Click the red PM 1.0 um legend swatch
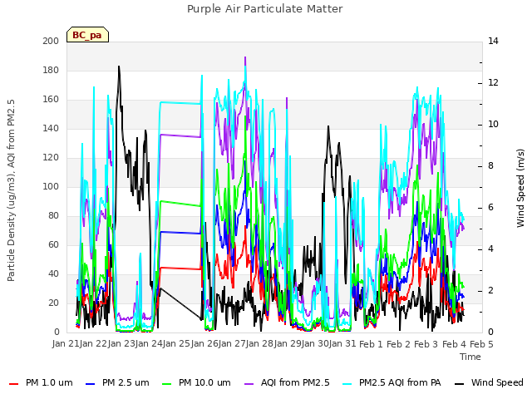532x399 pixels. pyautogui.click(x=13, y=384)
